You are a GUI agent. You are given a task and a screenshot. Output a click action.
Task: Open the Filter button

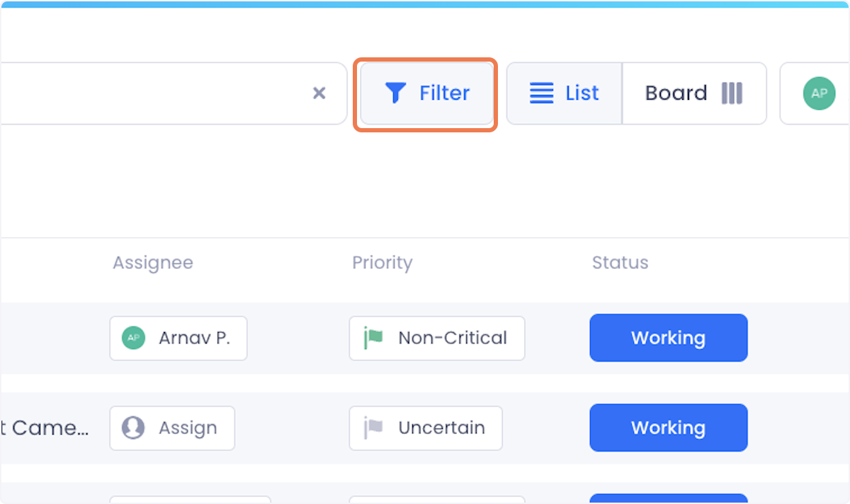tap(426, 93)
